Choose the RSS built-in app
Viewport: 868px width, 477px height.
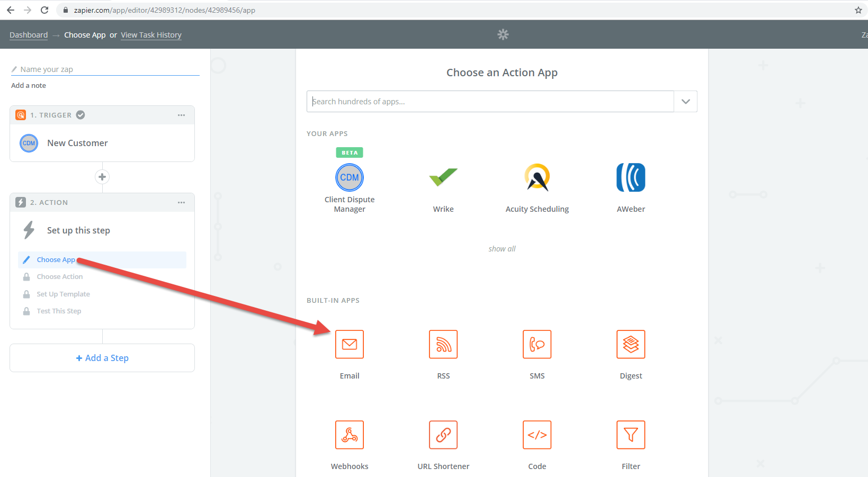point(443,344)
